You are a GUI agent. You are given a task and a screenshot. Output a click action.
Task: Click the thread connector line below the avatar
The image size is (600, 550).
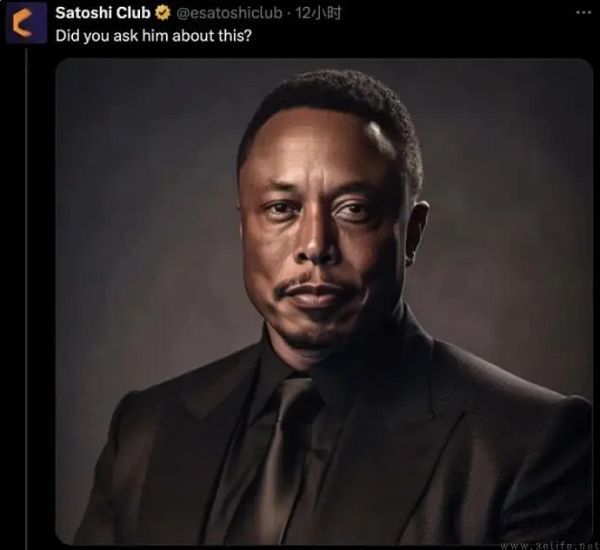point(26,299)
